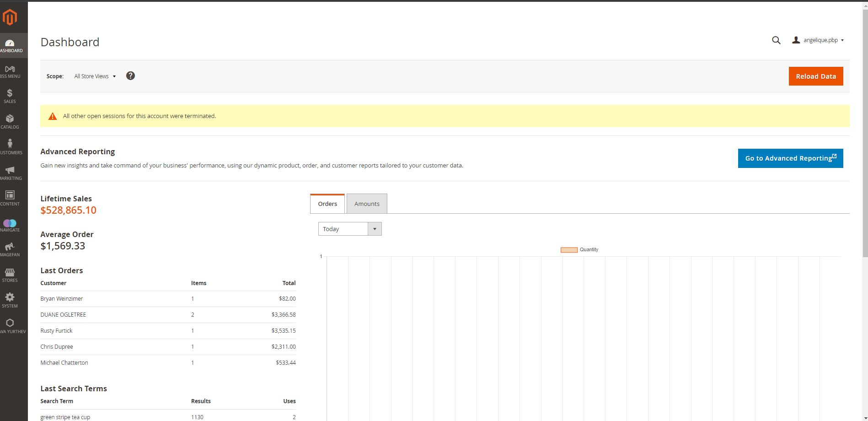
Task: Click Go to Advanced Reporting button
Action: (x=790, y=158)
